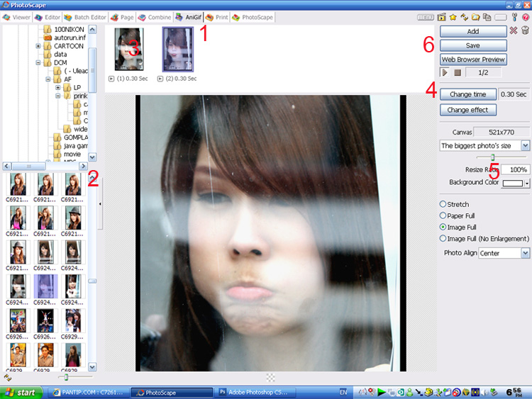Collapse the side panel with the small left arrow
The image size is (532, 399).
pos(100,203)
